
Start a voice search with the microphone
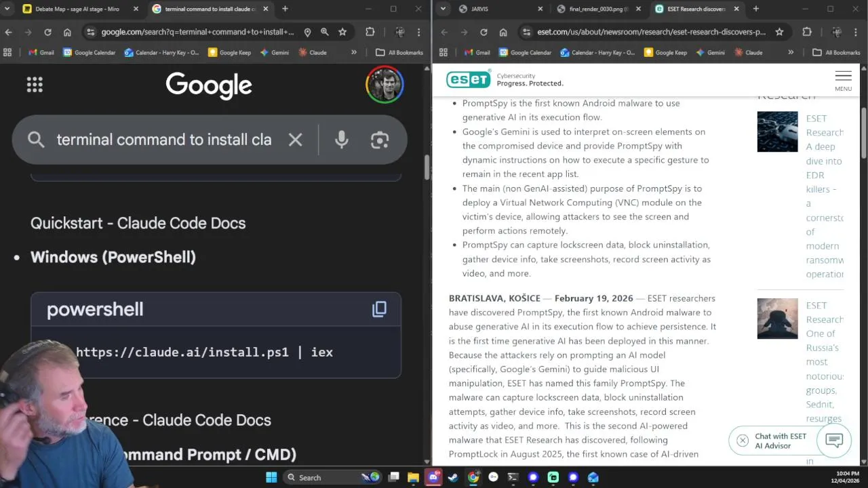[x=341, y=140]
